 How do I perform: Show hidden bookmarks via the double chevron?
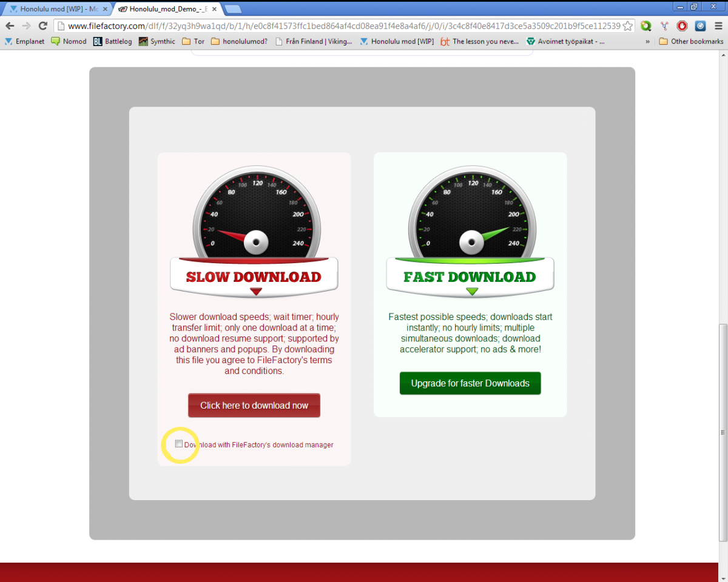(648, 42)
